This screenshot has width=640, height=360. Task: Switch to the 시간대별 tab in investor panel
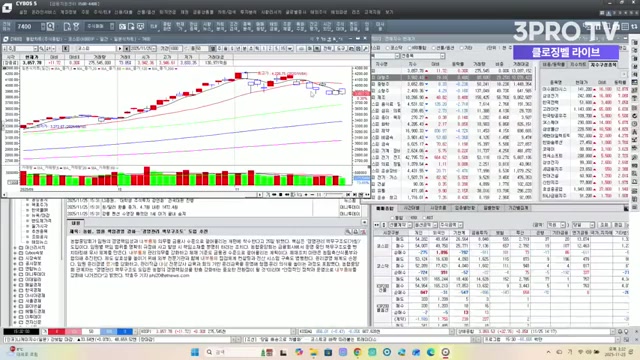point(411,208)
